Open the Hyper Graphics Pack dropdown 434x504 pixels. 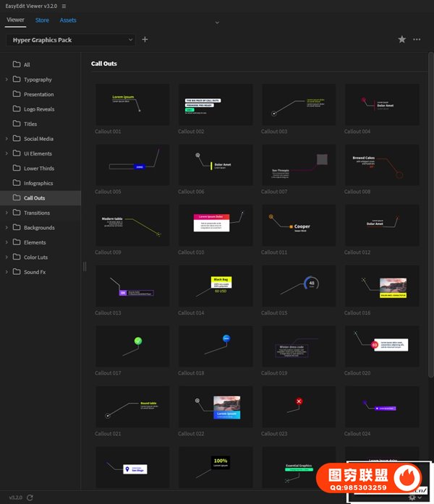pyautogui.click(x=71, y=40)
